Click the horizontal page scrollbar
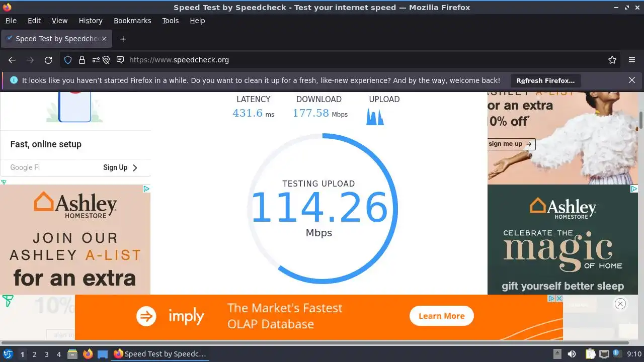Viewport: 644px width, 362px height. 316,343
